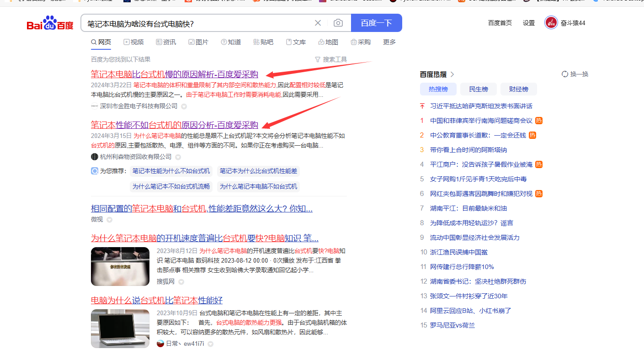Open result 笔记本性能不如台式机的原因分析

point(175,125)
